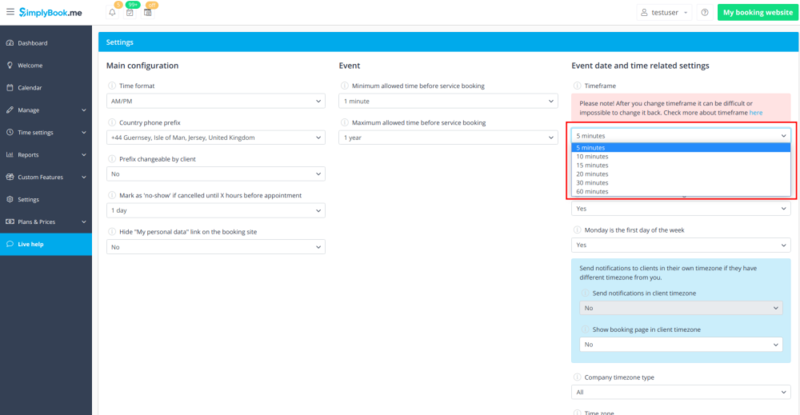Click the My booking website button
The width and height of the screenshot is (800, 415).
[x=756, y=13]
